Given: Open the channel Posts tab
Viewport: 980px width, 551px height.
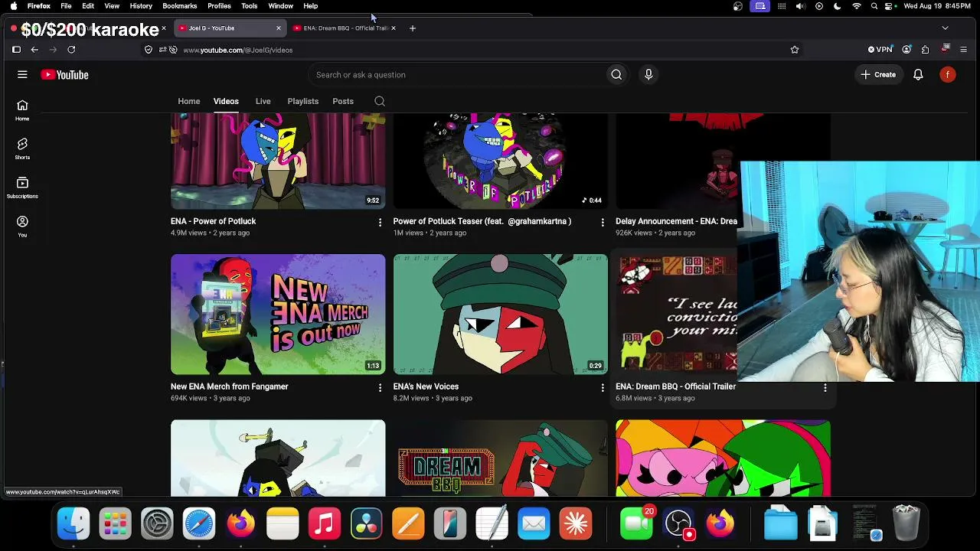Looking at the screenshot, I should (343, 101).
